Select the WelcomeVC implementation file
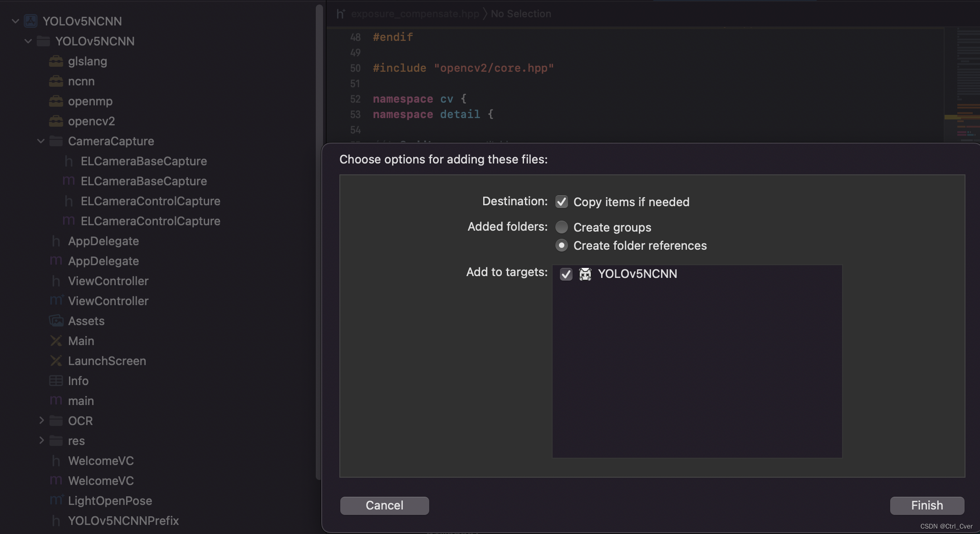The width and height of the screenshot is (980, 534). click(x=101, y=480)
